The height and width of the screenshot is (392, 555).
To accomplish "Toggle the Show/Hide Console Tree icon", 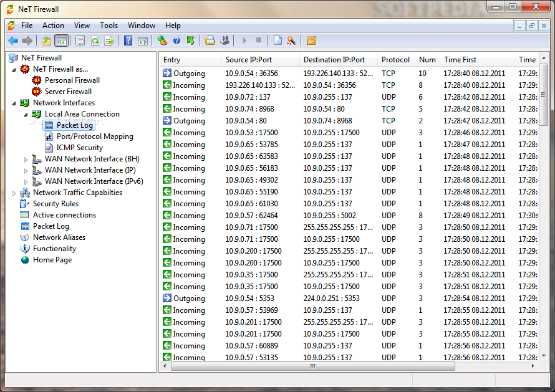I will (x=61, y=41).
